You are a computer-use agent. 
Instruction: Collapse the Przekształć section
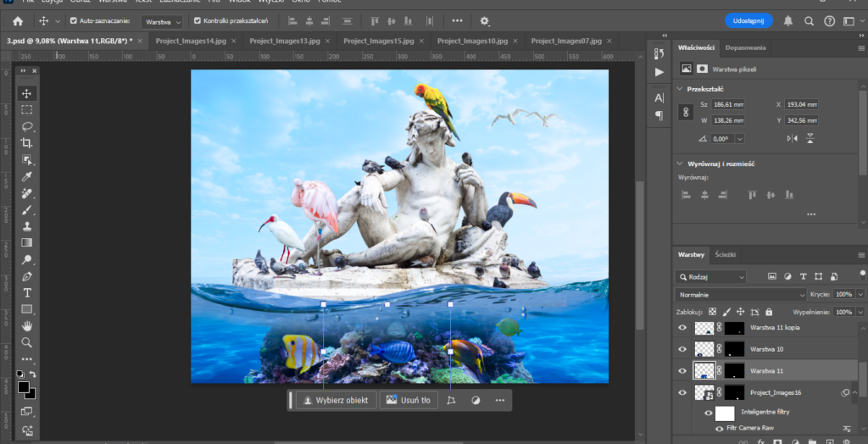coord(680,89)
